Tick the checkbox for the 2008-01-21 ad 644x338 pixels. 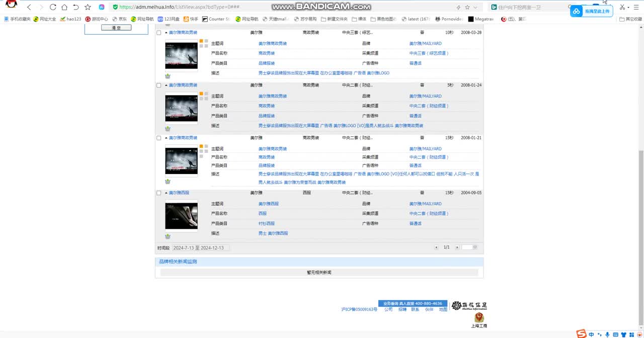(x=159, y=138)
